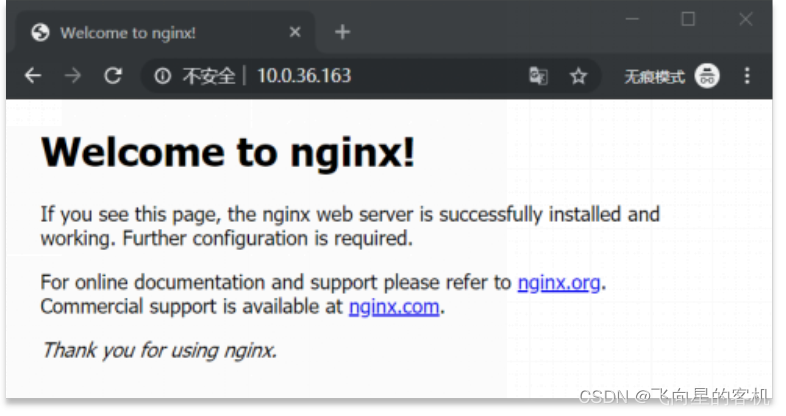Image resolution: width=786 pixels, height=416 pixels.
Task: Click 'Further configuration is required.' text
Action: point(268,239)
